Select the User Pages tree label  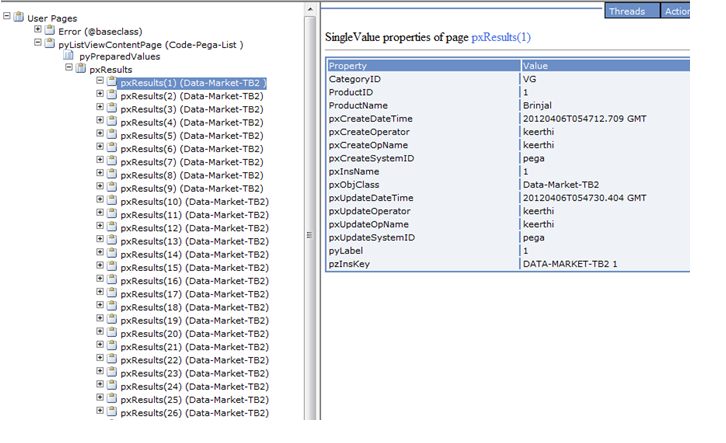tap(52, 19)
